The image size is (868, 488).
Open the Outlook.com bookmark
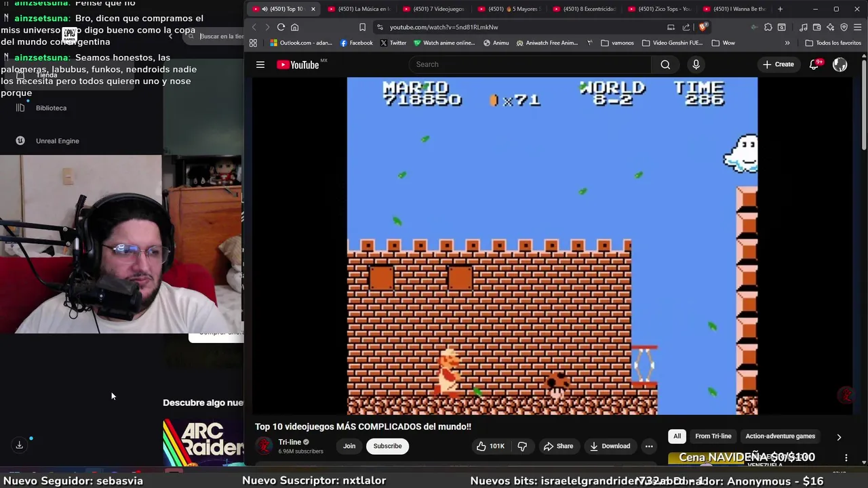click(301, 43)
